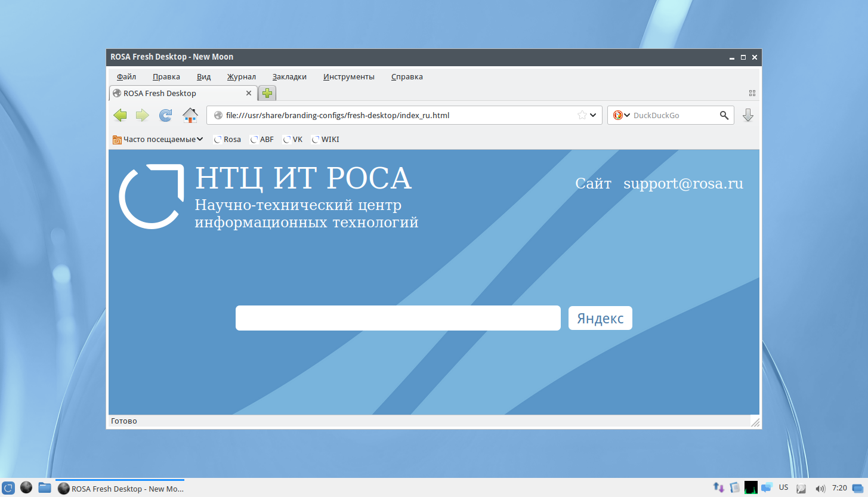Expand the URL history dropdown arrow
The width and height of the screenshot is (868, 497).
593,115
